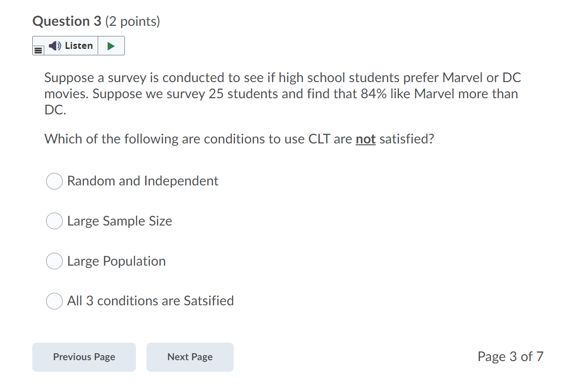Select the Random and Independent radio button
This screenshot has height=392, width=588.
coord(54,181)
